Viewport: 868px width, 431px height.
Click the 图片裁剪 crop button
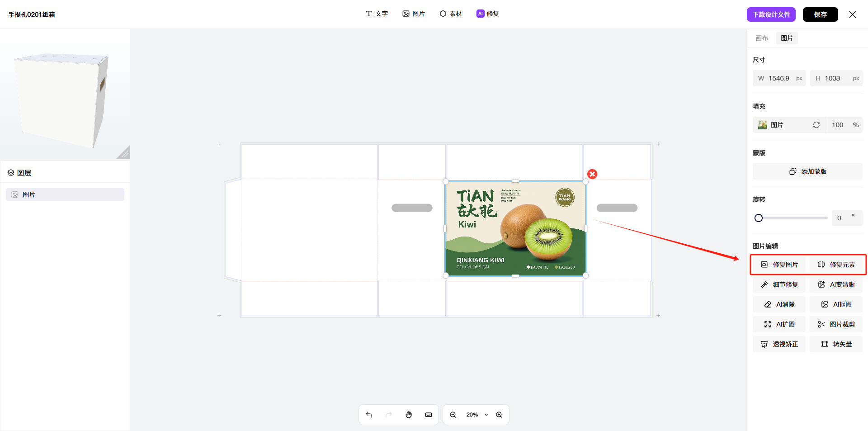pyautogui.click(x=836, y=324)
